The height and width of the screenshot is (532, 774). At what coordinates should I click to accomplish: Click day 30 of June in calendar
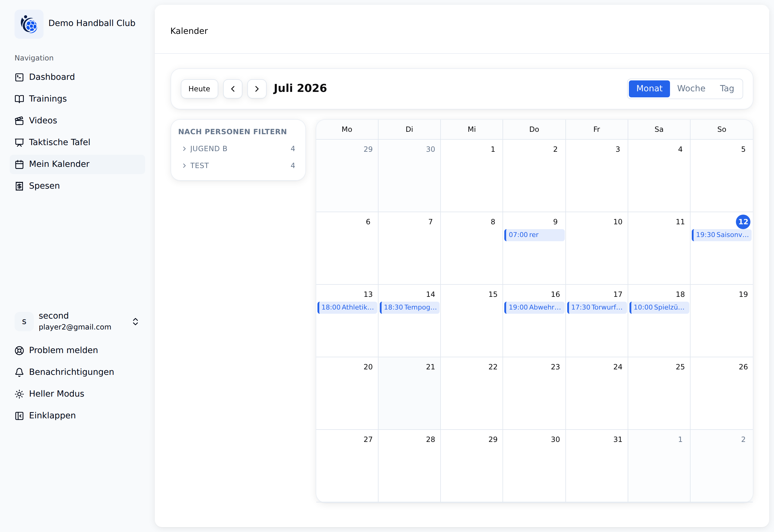(x=430, y=149)
